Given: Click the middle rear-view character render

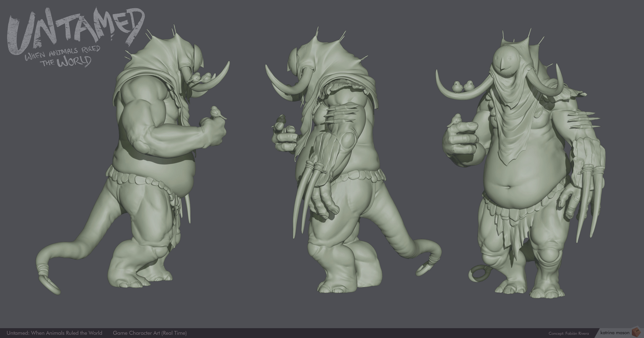Looking at the screenshot, I should pos(354,159).
